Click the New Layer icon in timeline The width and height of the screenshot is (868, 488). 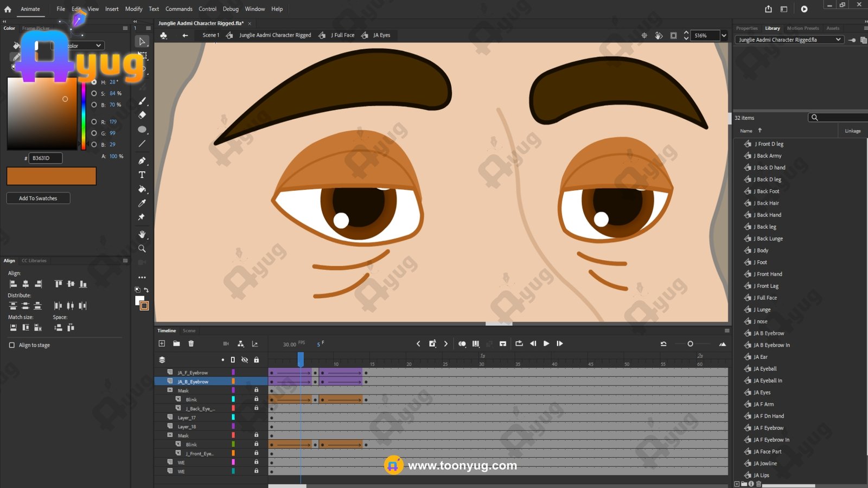(162, 344)
